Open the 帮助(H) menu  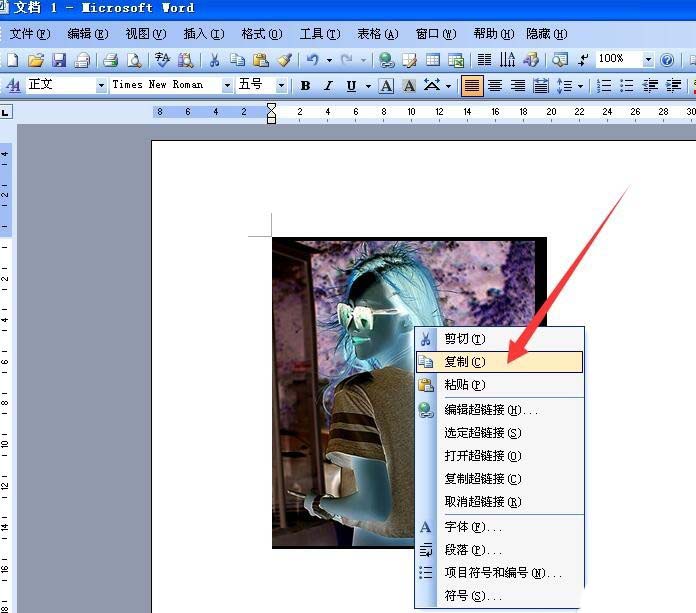(494, 34)
